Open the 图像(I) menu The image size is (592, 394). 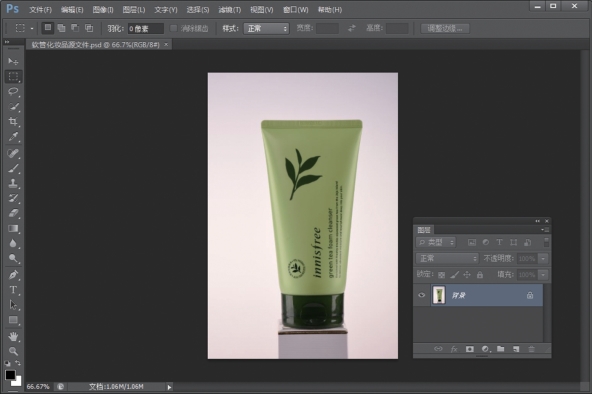[x=103, y=9]
